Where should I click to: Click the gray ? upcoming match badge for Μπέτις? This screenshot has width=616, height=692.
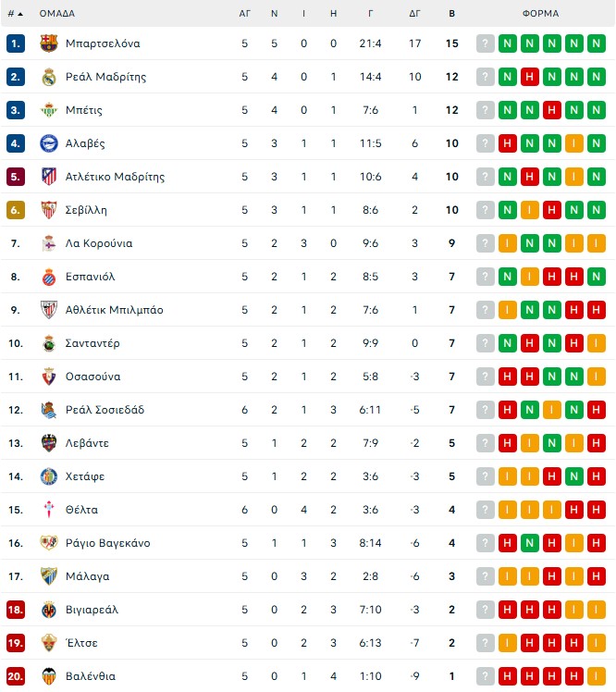(x=486, y=110)
